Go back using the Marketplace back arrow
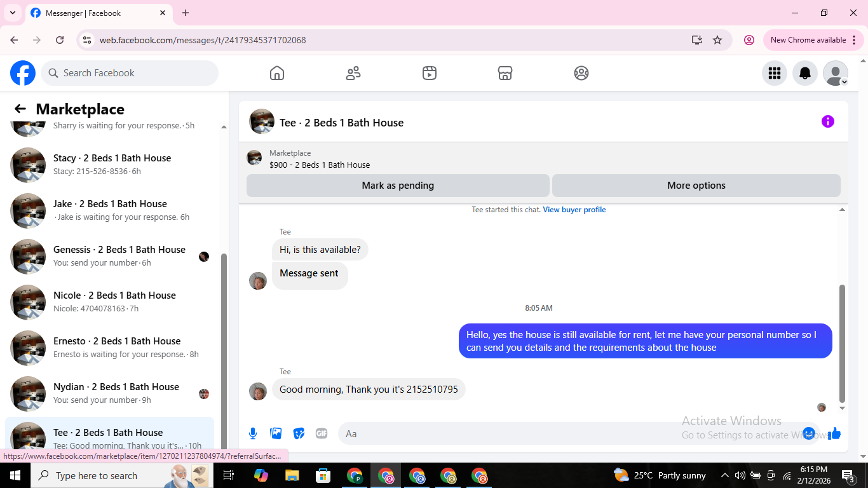The width and height of the screenshot is (868, 488). point(20,109)
